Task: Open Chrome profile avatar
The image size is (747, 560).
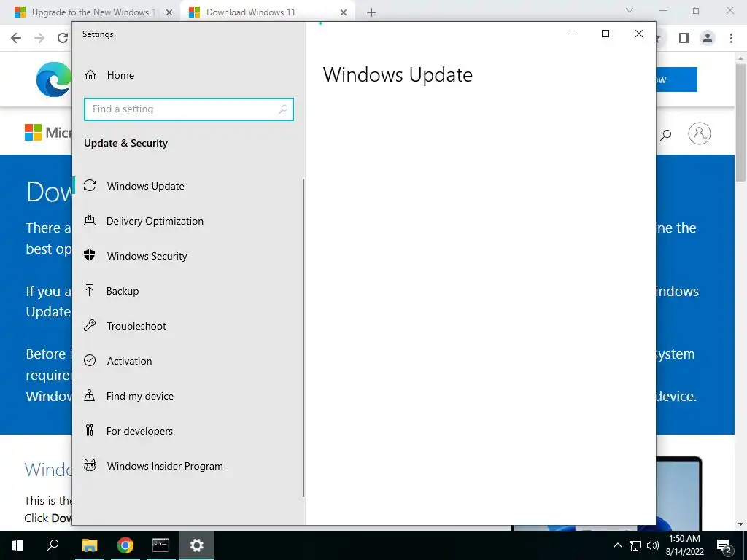Action: (708, 38)
